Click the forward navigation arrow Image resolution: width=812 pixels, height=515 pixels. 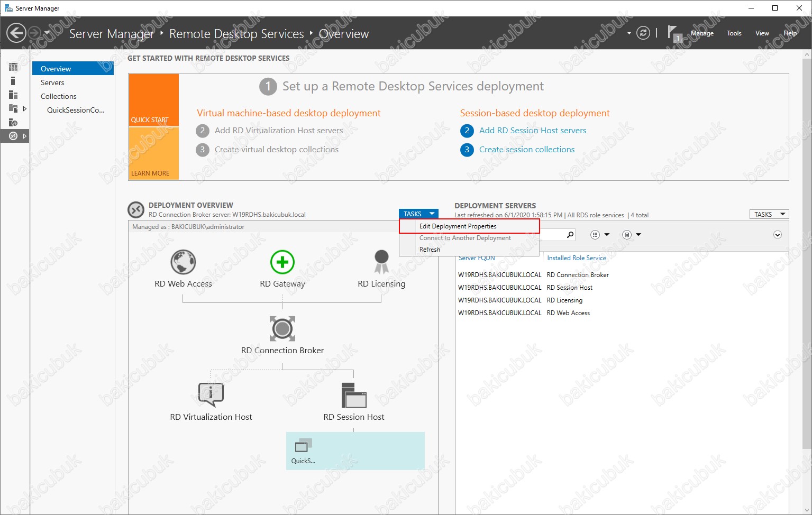(x=34, y=33)
